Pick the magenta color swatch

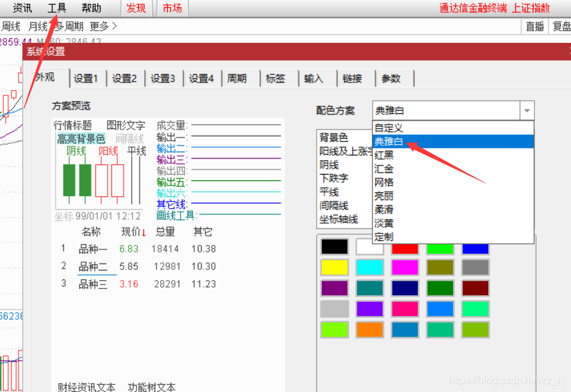(405, 267)
